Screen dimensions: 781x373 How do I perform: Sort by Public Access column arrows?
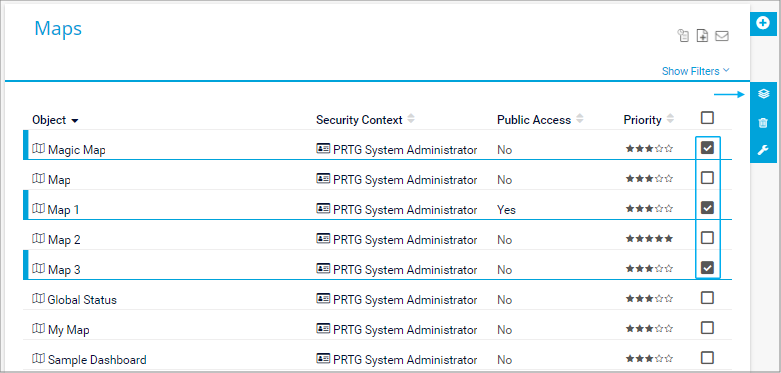point(579,119)
